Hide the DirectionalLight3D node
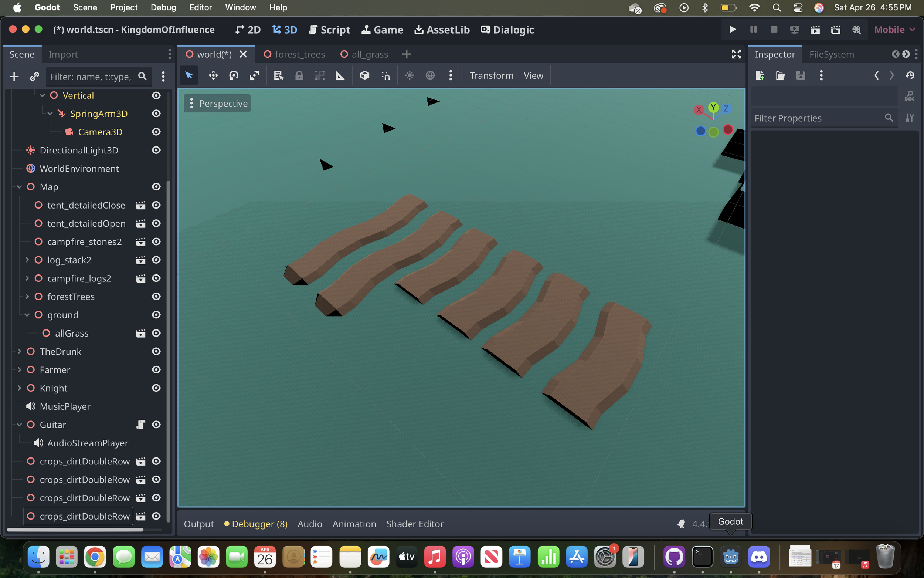The image size is (924, 578). (156, 150)
